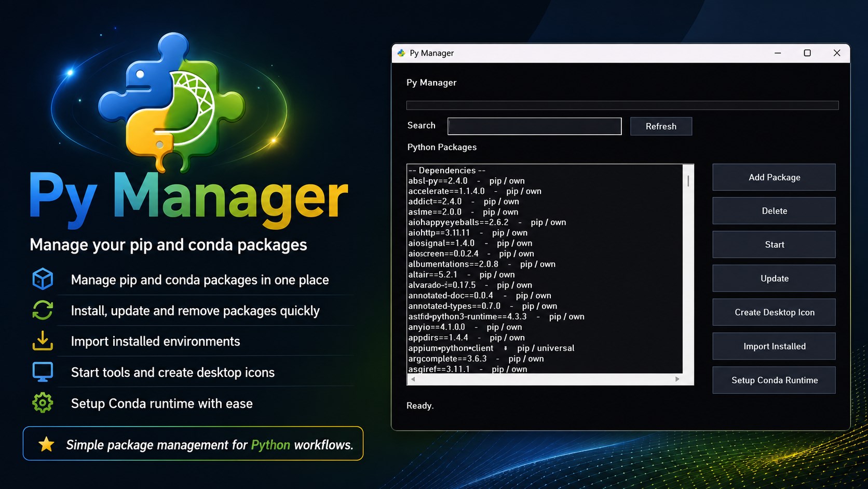Select the aslme==2.0.0 row

(545, 212)
